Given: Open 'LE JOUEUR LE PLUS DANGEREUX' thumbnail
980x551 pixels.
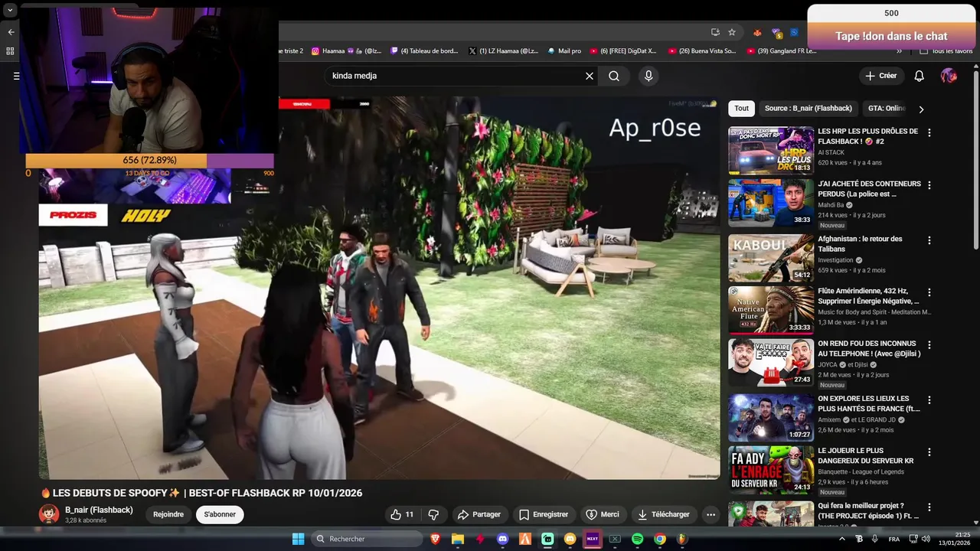Looking at the screenshot, I should coord(770,470).
